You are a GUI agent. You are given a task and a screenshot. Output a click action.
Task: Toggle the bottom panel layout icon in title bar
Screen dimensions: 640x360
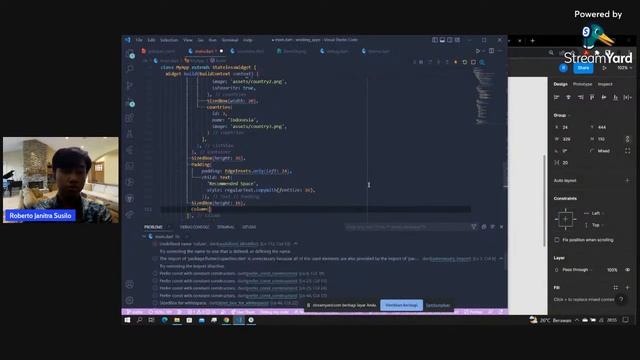pyautogui.click(x=442, y=40)
